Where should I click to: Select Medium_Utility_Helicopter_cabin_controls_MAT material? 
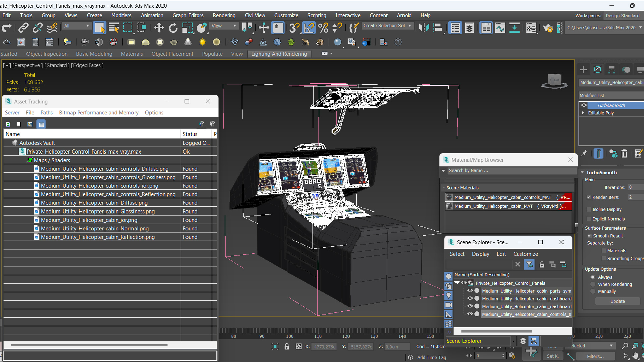508,197
